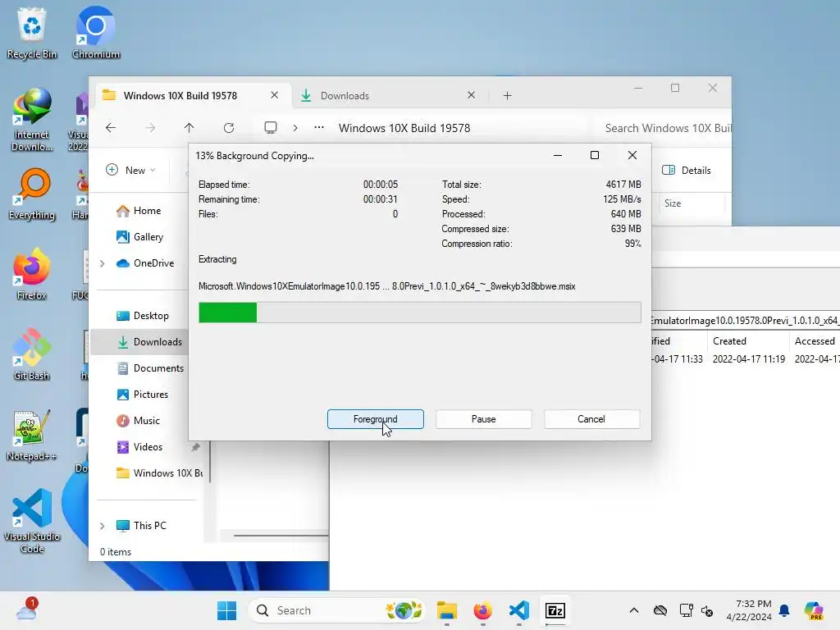This screenshot has height=630, width=840.
Task: Cancel the extraction
Action: coord(591,419)
